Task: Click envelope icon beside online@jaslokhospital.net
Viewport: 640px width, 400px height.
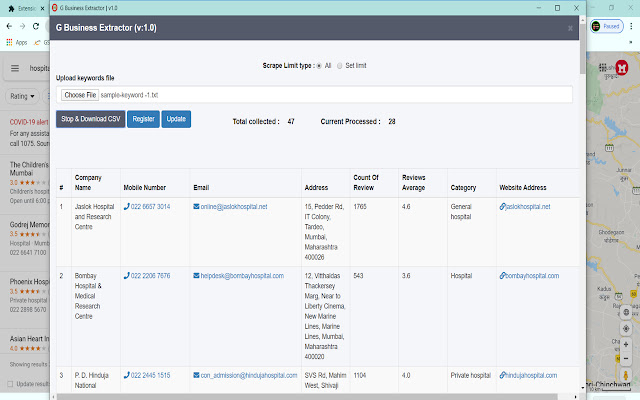Action: click(x=197, y=207)
